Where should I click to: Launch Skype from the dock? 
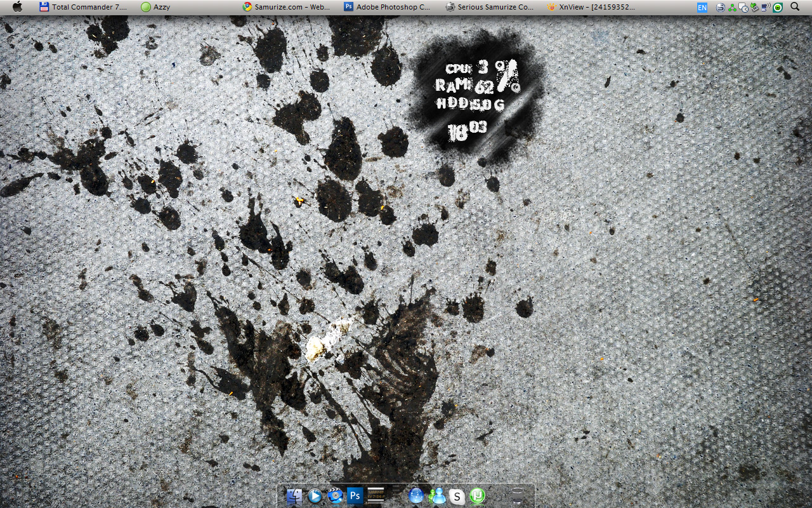point(457,497)
